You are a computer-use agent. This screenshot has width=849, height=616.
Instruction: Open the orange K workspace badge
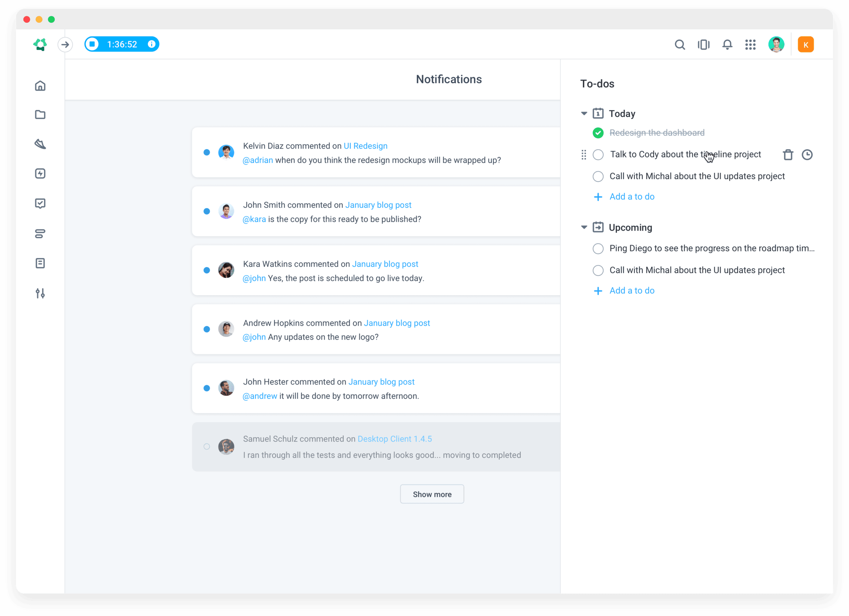click(805, 45)
